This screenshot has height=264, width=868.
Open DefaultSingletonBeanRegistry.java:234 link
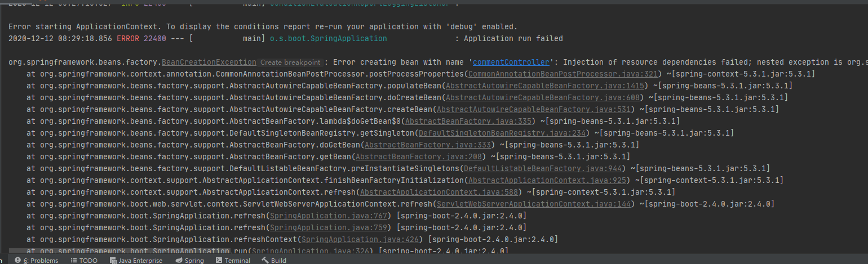point(502,133)
